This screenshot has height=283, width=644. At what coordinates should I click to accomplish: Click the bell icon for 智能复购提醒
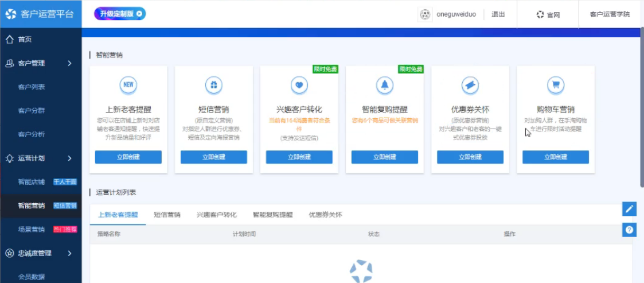tap(384, 85)
